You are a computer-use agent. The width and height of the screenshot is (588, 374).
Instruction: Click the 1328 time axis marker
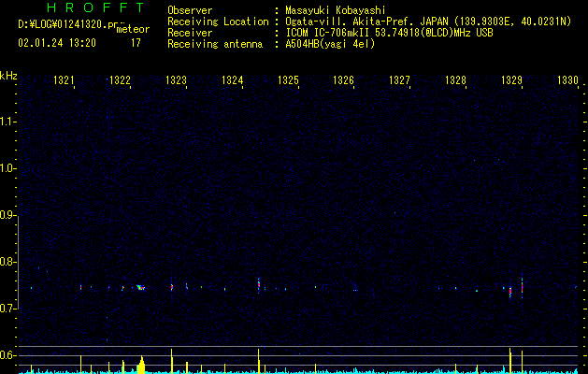tap(455, 79)
